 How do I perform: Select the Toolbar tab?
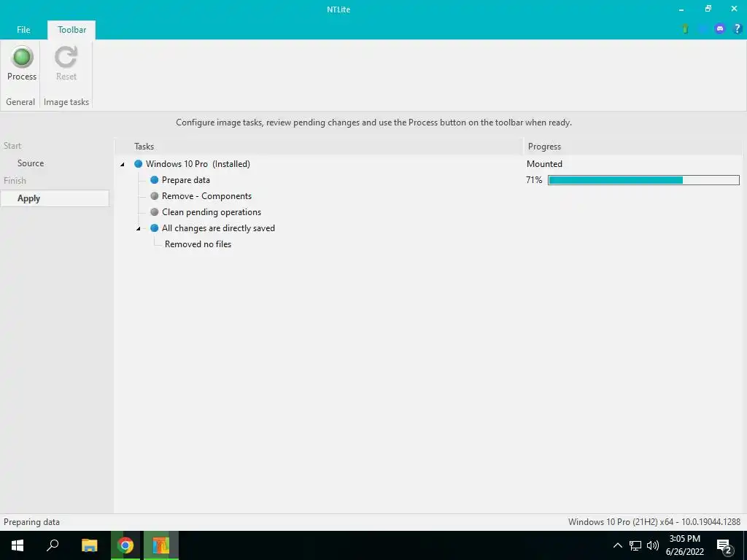pos(72,29)
